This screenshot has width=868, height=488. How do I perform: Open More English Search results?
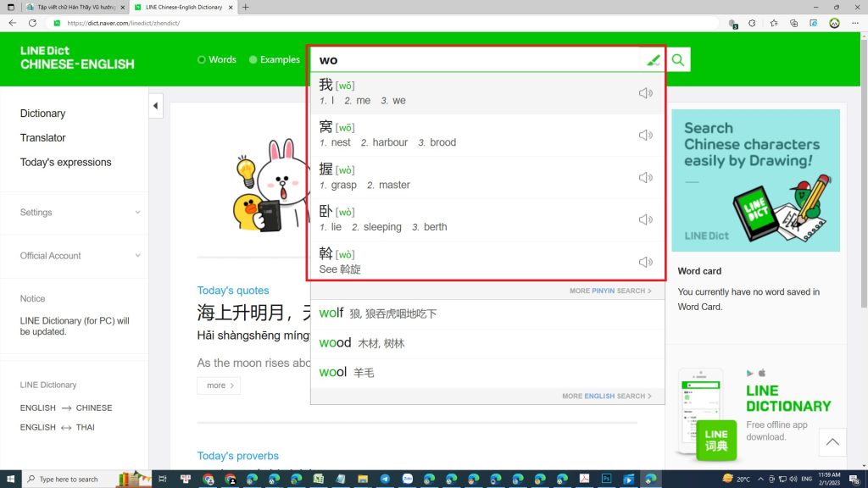pos(606,396)
